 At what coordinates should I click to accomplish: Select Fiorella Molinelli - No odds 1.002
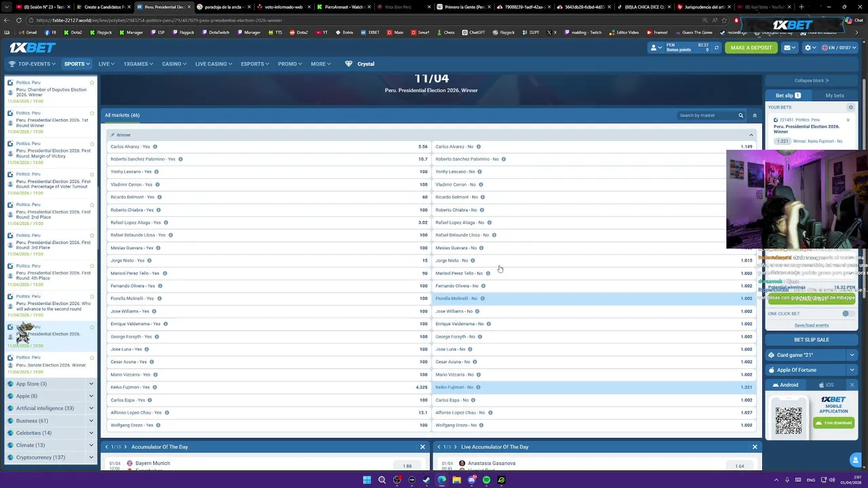(x=593, y=298)
